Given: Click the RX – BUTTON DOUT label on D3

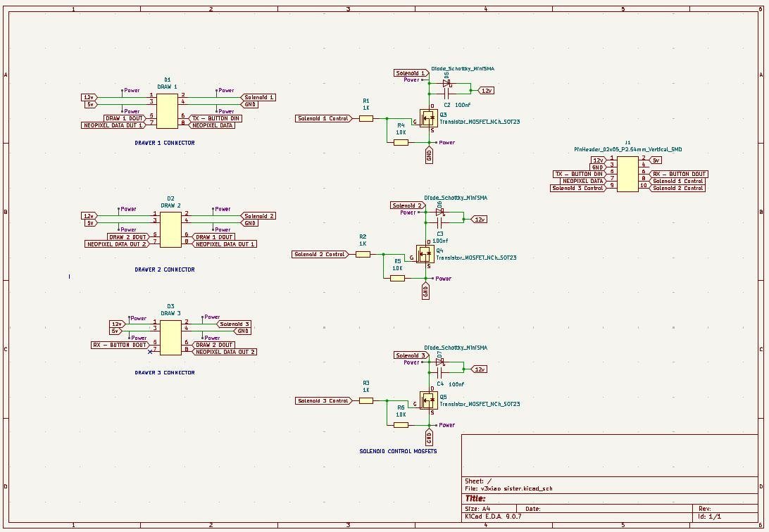Looking at the screenshot, I should pos(120,345).
